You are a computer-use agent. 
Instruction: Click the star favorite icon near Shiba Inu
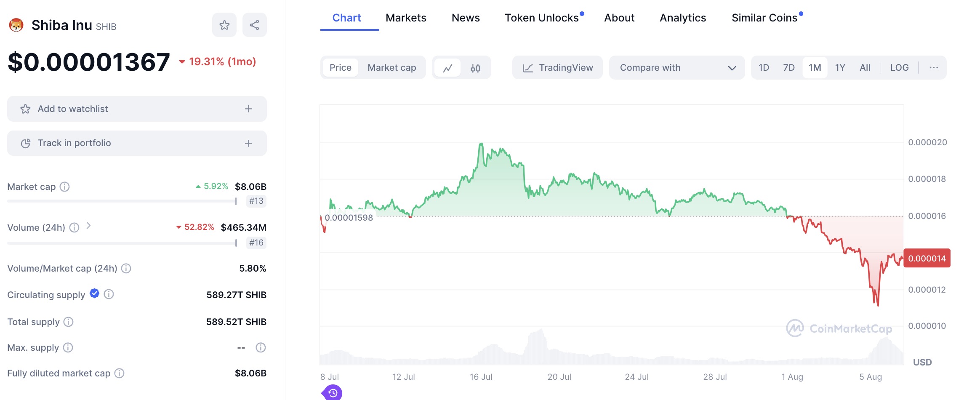[x=224, y=25]
